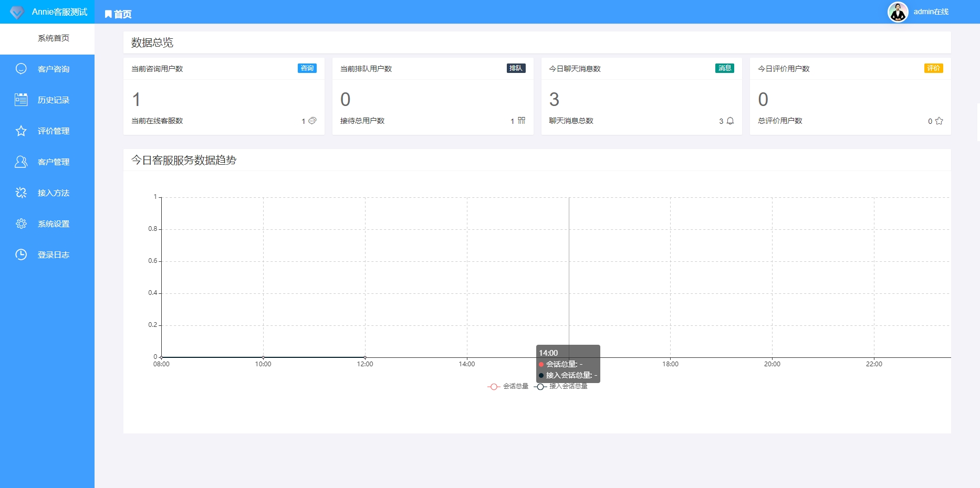Click the 22:00 axis label
Image resolution: width=980 pixels, height=488 pixels.
pos(874,364)
